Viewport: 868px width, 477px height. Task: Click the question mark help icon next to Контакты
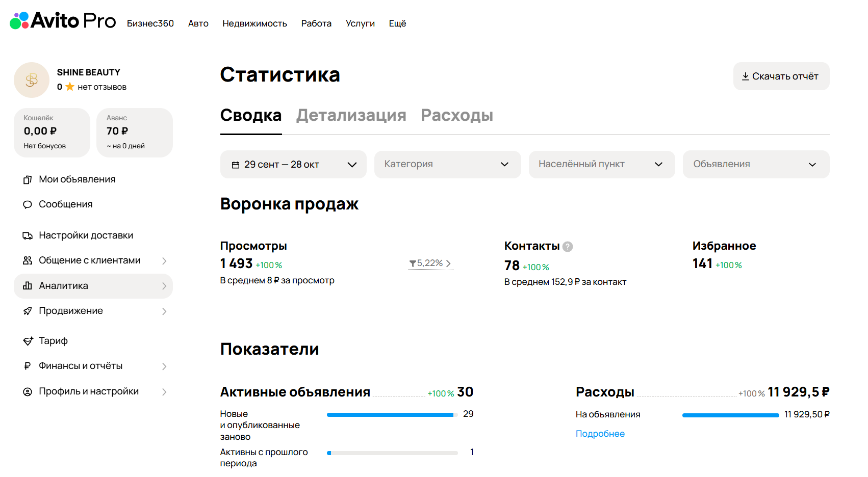568,247
